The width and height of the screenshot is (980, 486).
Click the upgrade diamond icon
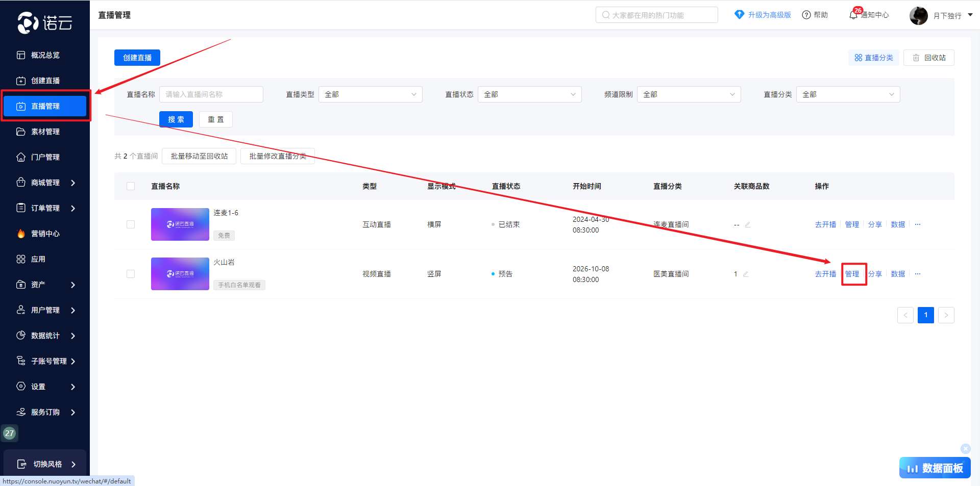[739, 15]
